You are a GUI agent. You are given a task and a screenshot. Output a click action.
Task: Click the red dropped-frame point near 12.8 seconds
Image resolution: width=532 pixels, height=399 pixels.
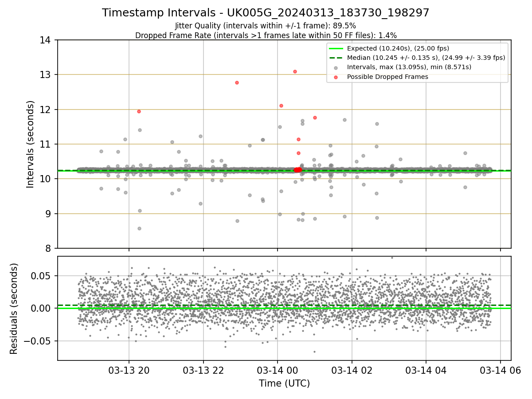coord(237,82)
